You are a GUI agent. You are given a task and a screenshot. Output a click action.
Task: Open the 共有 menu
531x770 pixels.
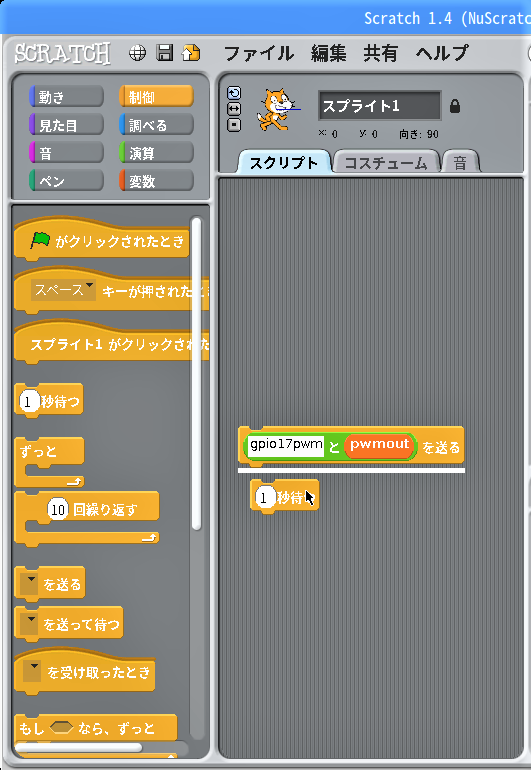(380, 53)
